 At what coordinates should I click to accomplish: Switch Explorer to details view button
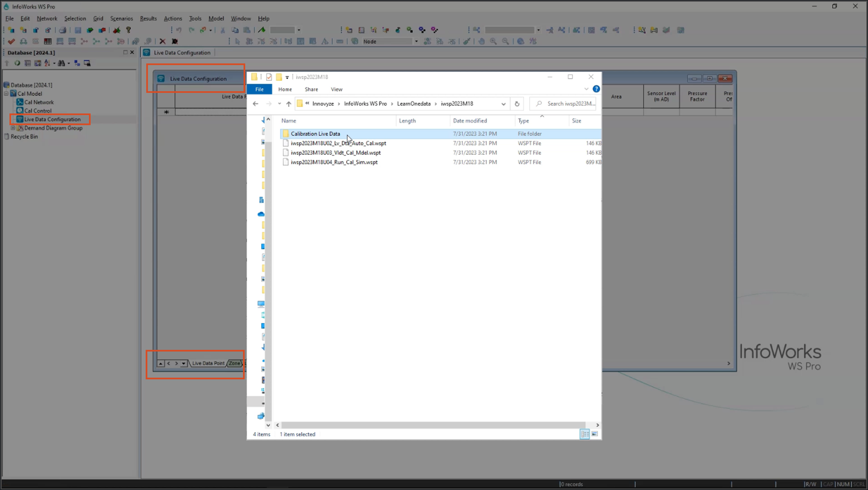coord(585,434)
